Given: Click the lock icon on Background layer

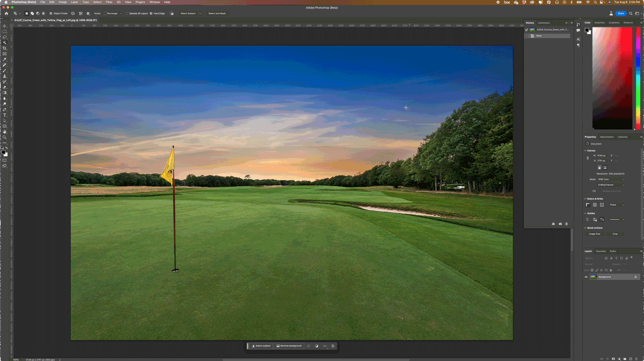Looking at the screenshot, I should pyautogui.click(x=635, y=277).
